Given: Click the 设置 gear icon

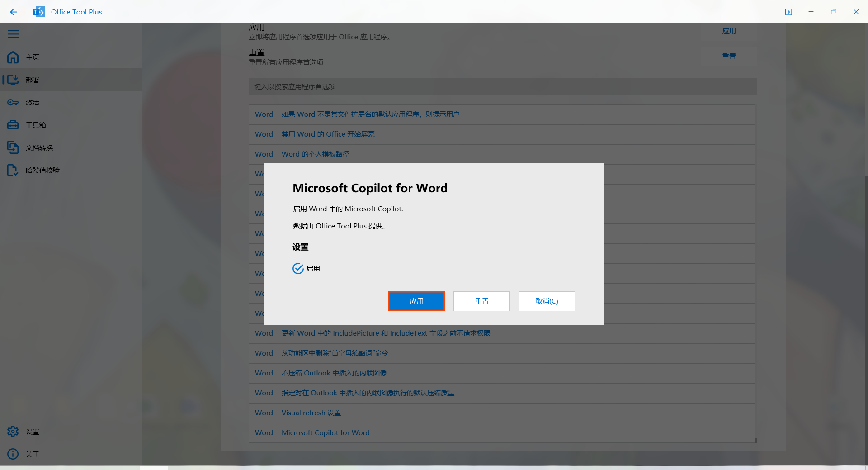Looking at the screenshot, I should point(13,432).
